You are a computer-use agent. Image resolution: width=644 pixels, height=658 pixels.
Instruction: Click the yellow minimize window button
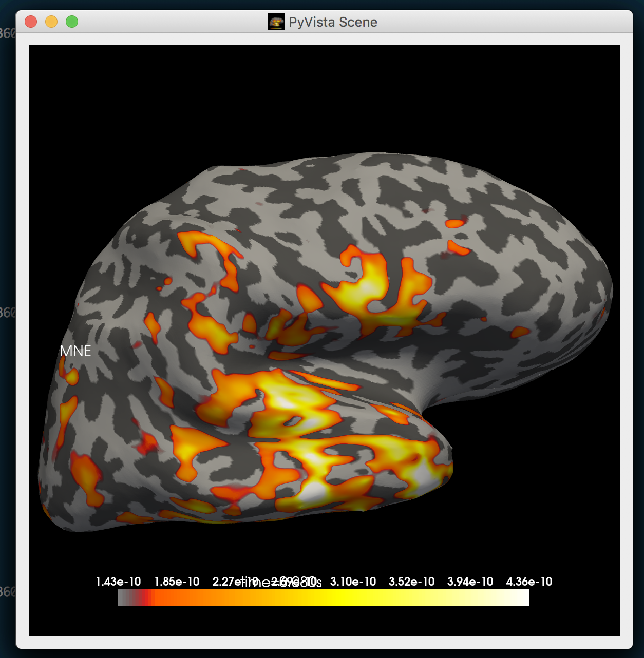[51, 22]
